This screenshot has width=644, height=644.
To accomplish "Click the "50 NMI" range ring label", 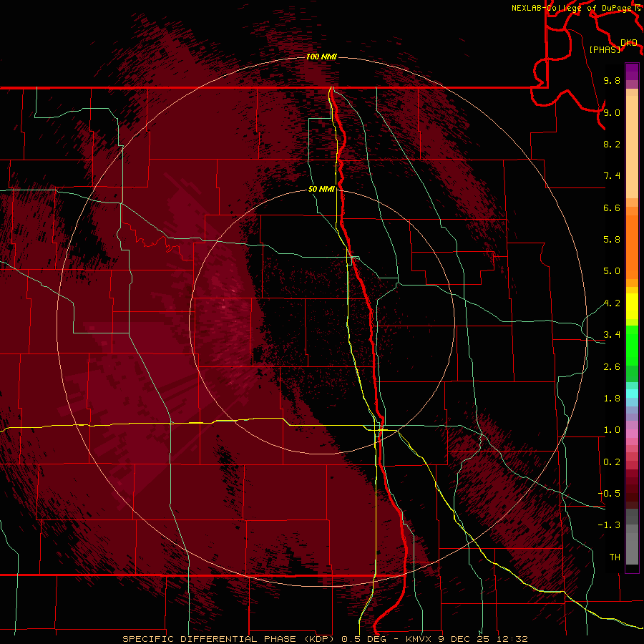I will pos(321,189).
